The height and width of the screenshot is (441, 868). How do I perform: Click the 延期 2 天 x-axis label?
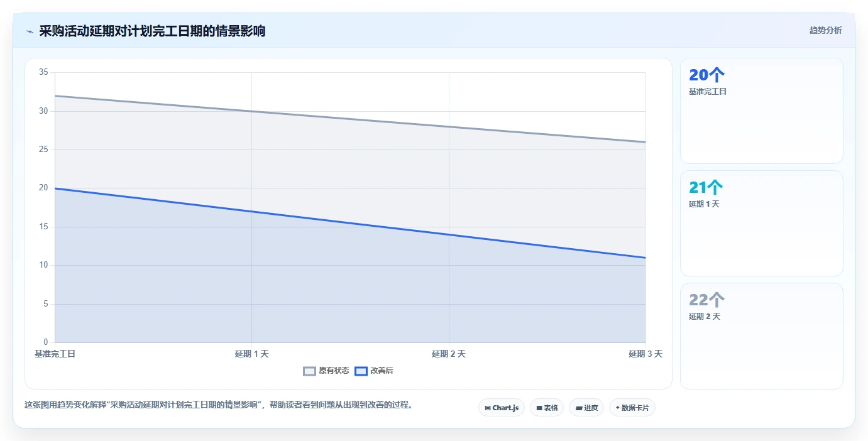coord(449,354)
